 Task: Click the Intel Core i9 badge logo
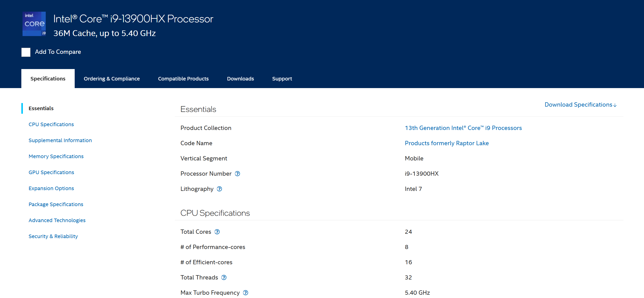click(34, 24)
